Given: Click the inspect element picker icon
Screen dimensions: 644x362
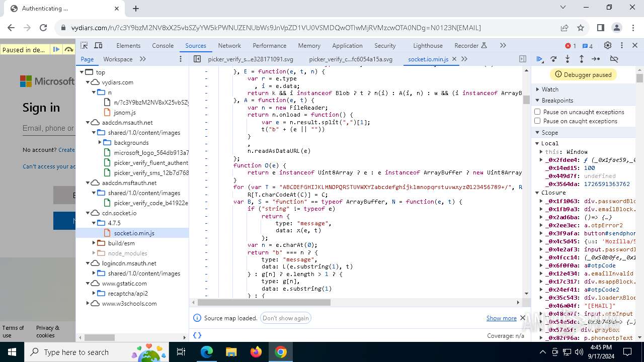Looking at the screenshot, I should click(x=84, y=45).
